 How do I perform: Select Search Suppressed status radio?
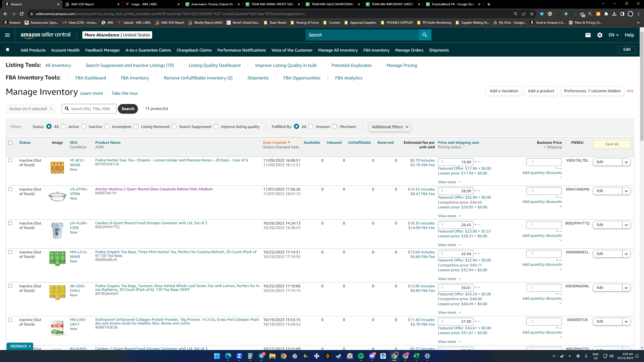coord(174,126)
